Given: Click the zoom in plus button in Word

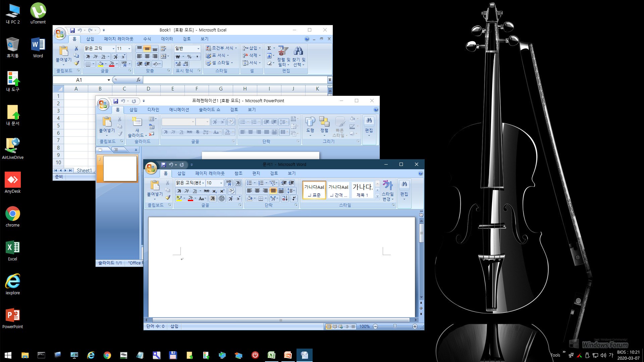Looking at the screenshot, I should coord(415,326).
